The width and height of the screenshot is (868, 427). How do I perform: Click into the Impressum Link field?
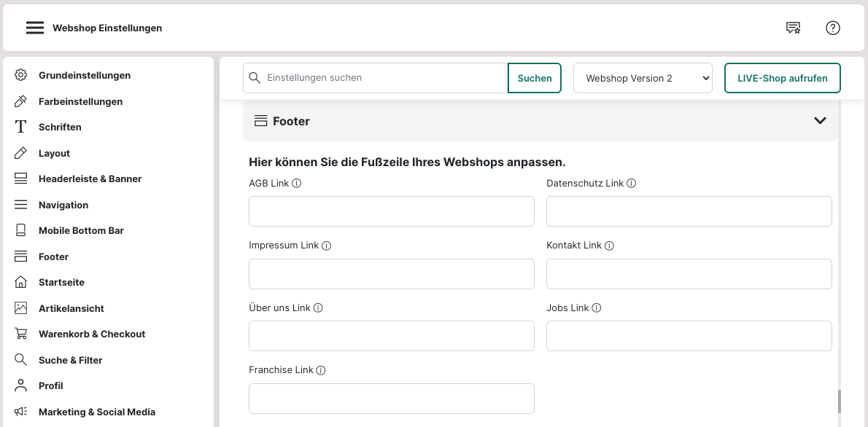click(391, 274)
